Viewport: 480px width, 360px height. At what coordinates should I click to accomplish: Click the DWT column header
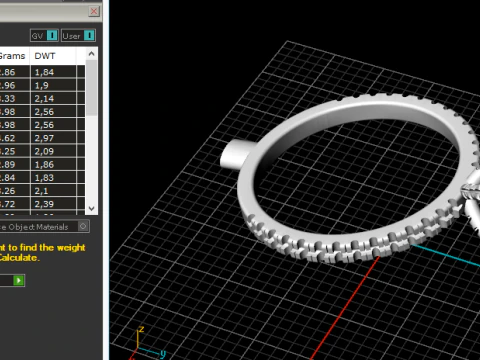tap(53, 56)
